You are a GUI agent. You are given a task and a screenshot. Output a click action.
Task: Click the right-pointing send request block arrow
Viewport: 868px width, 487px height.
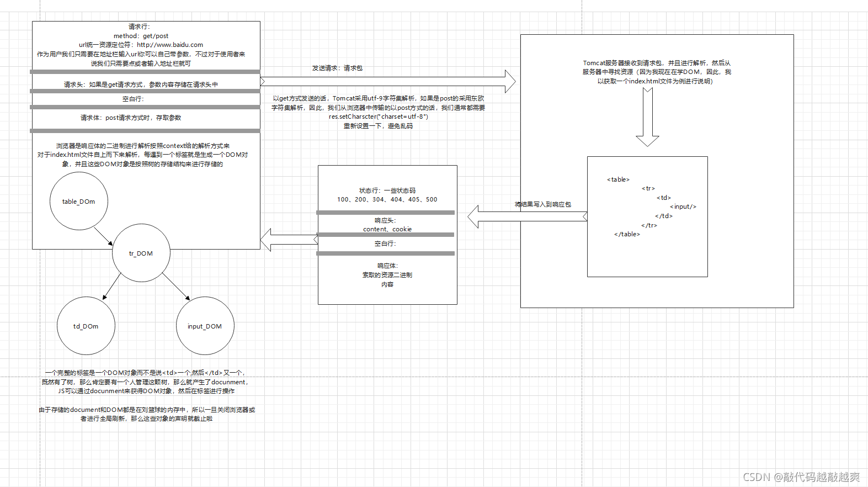[388, 82]
